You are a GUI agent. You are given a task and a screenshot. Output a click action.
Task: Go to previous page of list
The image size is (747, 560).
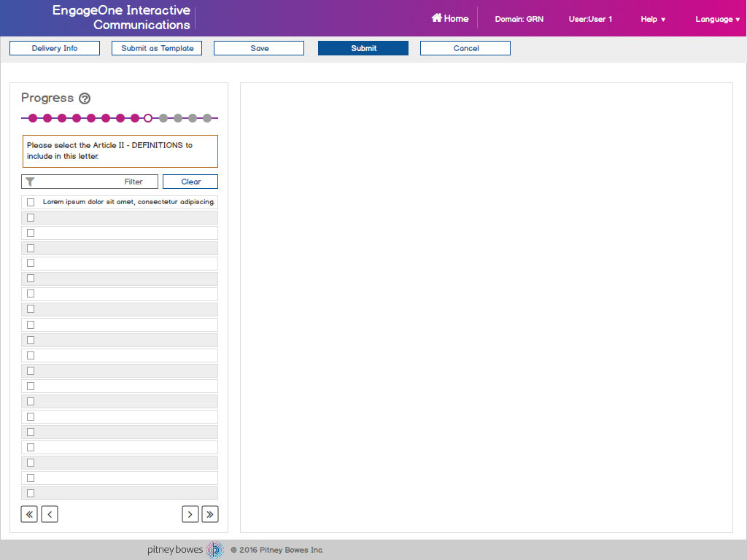click(x=50, y=514)
